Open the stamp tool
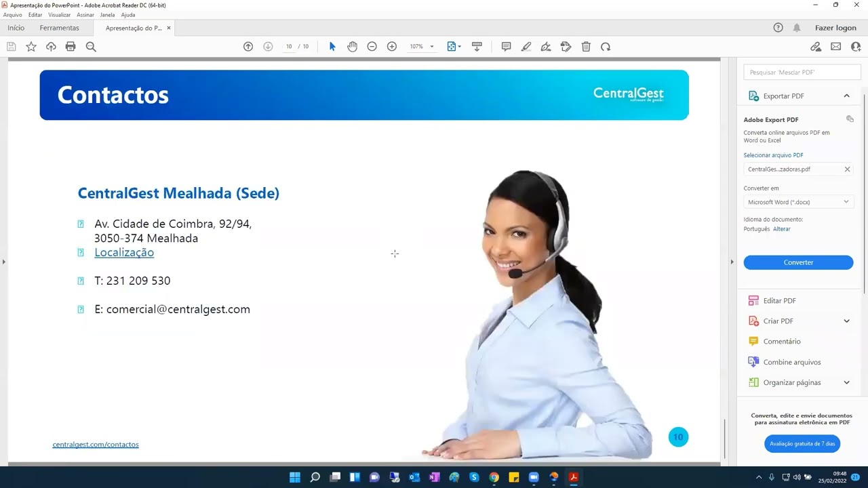868x488 pixels. (x=566, y=47)
